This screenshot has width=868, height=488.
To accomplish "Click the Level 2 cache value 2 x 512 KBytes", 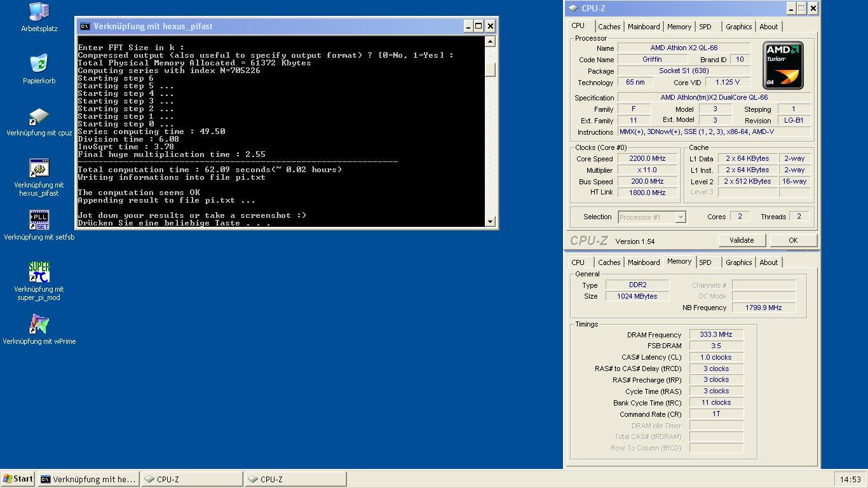I will tap(747, 182).
